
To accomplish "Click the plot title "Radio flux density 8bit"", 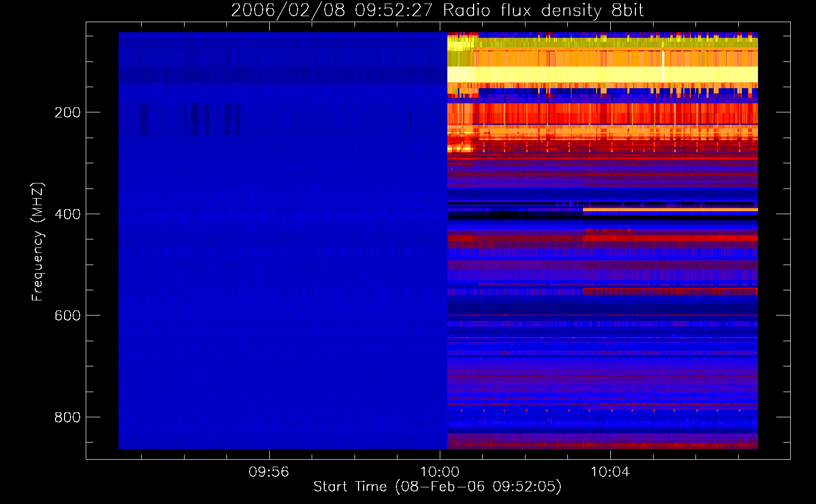I will (x=437, y=10).
